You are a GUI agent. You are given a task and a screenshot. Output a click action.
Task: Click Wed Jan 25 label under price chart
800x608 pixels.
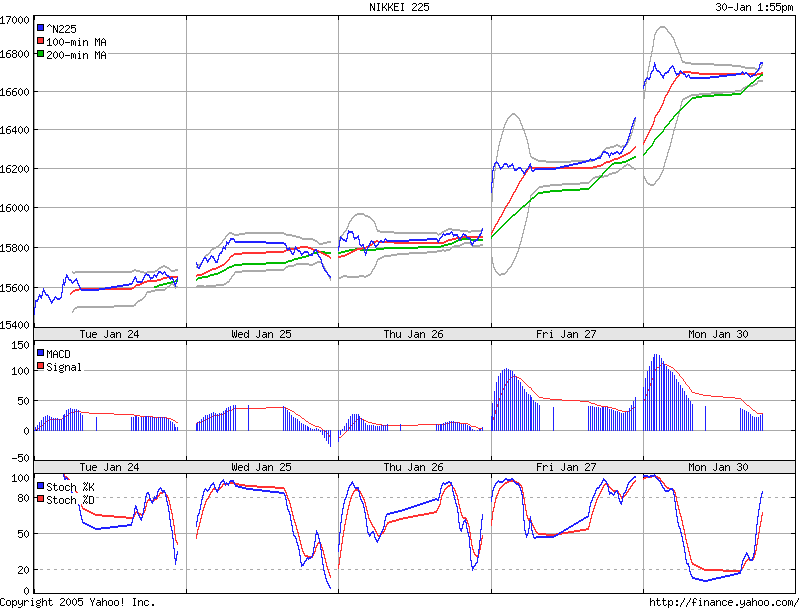[x=261, y=334]
